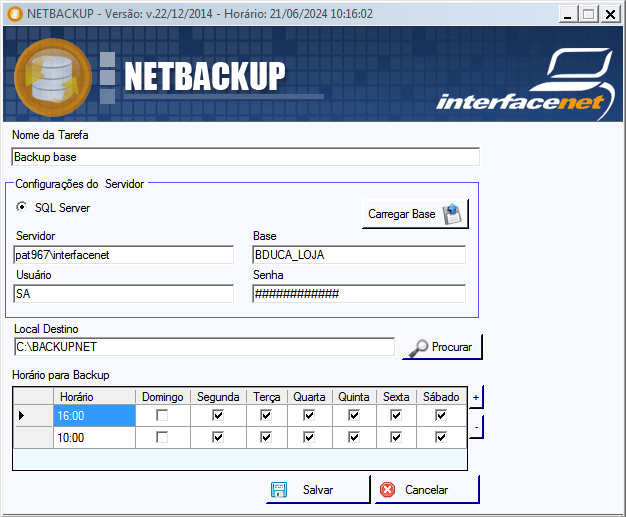
Task: Click the Horário column header
Action: click(x=95, y=397)
